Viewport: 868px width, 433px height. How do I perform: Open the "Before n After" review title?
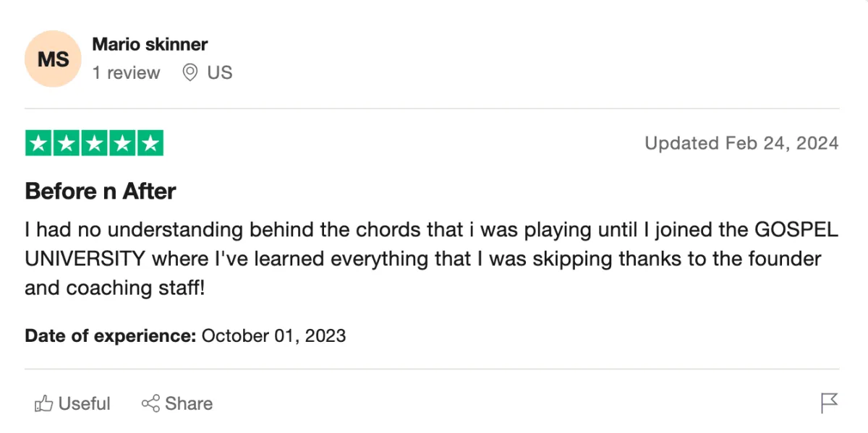[x=101, y=192]
